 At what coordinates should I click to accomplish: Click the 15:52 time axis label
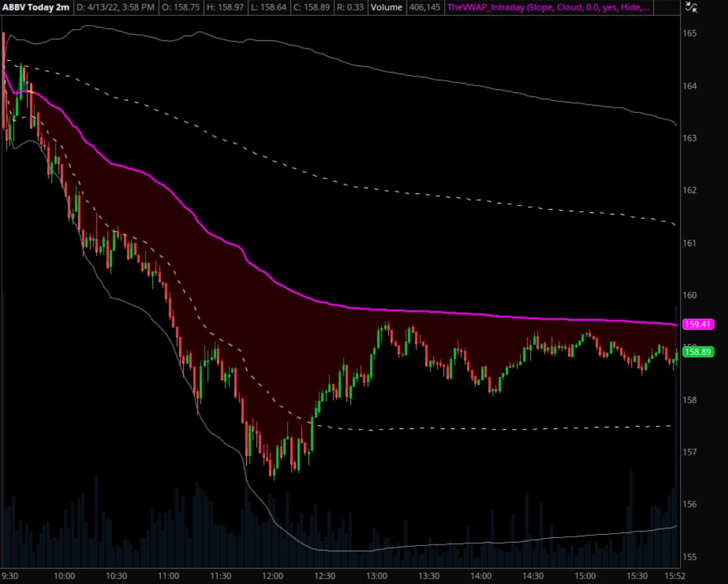click(x=675, y=576)
